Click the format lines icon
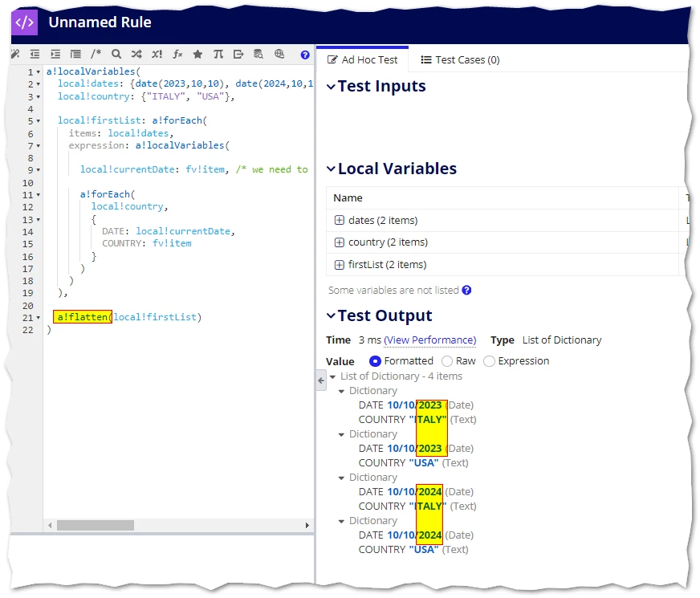This screenshot has height=598, width=700. (76, 54)
